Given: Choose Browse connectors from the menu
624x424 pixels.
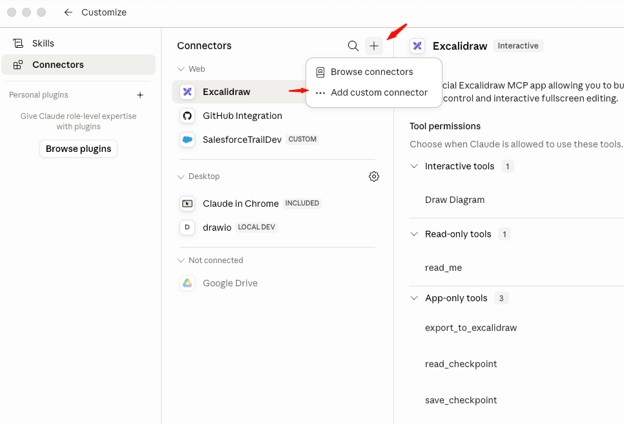Looking at the screenshot, I should [x=374, y=72].
